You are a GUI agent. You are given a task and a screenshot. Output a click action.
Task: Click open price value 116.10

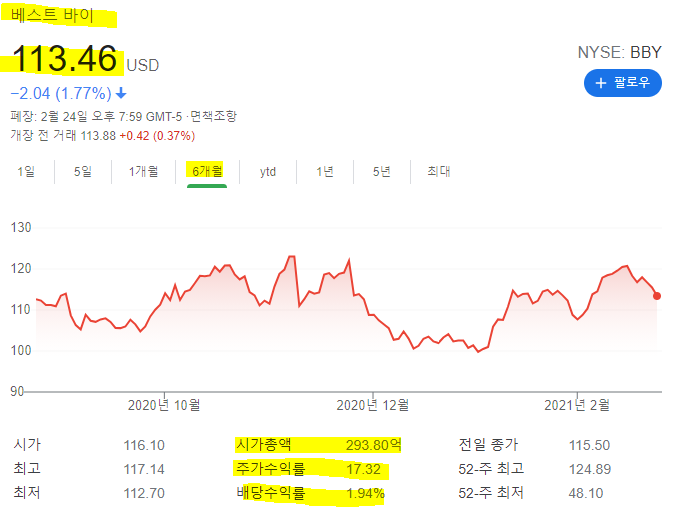pos(144,445)
